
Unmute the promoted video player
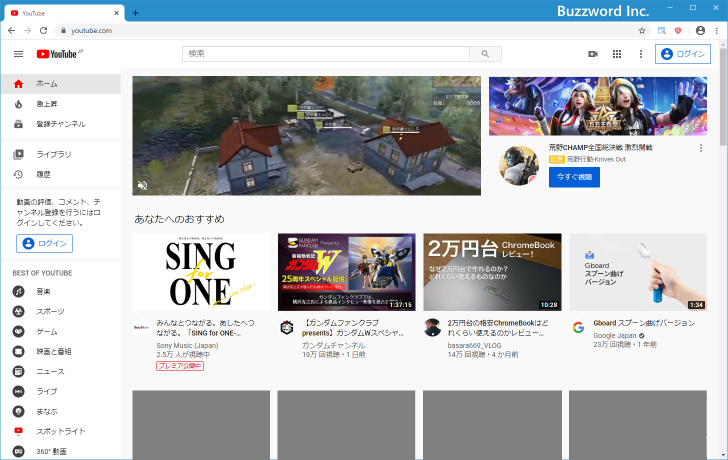[143, 186]
